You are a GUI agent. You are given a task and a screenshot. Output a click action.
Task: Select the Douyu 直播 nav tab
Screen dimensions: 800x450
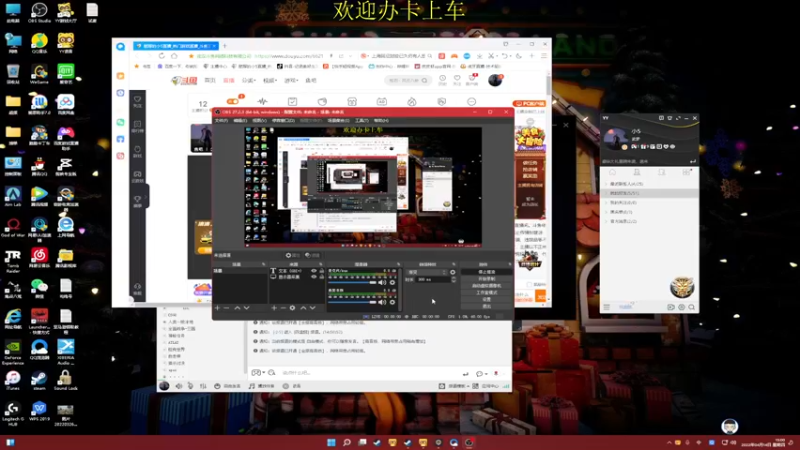click(x=229, y=81)
